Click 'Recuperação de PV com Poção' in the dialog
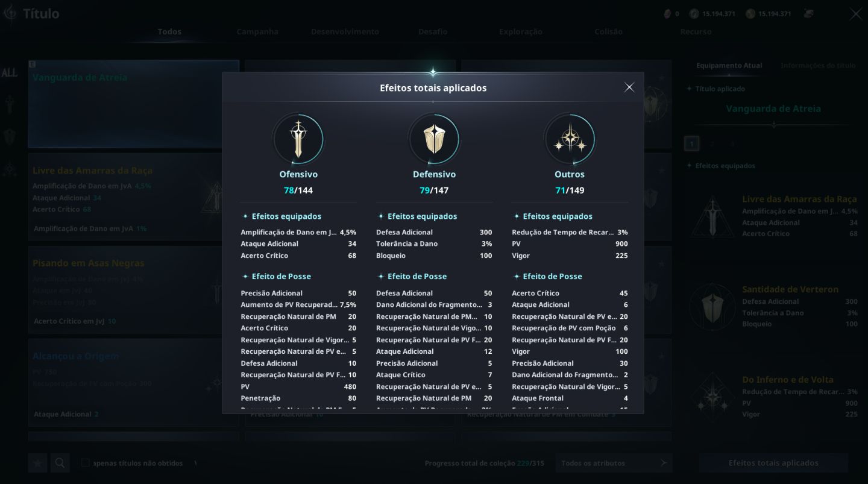Screen dimensions: 868x484 (570, 328)
